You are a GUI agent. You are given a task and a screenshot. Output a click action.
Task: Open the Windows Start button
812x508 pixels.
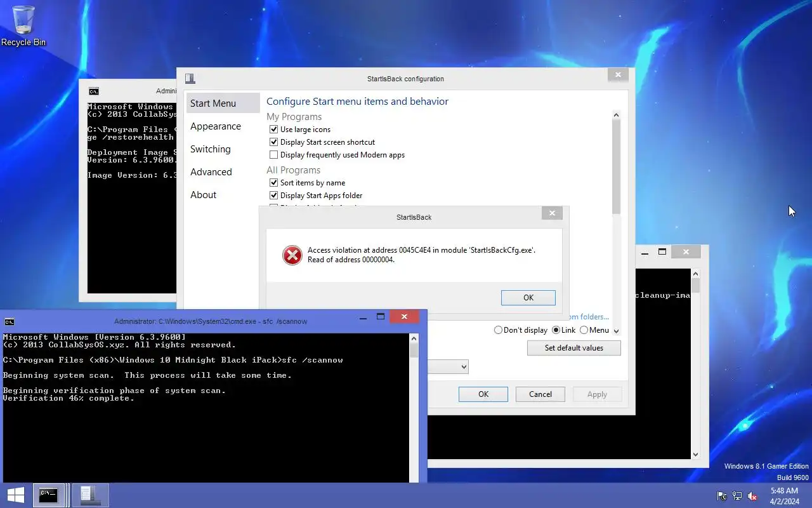pos(16,495)
